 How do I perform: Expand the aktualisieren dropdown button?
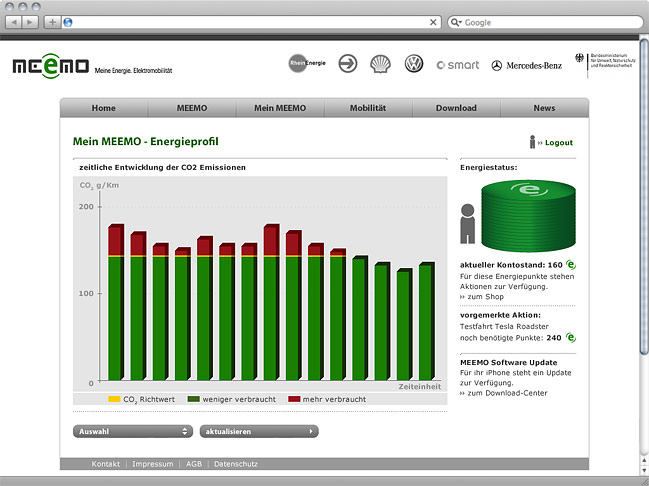tap(259, 431)
